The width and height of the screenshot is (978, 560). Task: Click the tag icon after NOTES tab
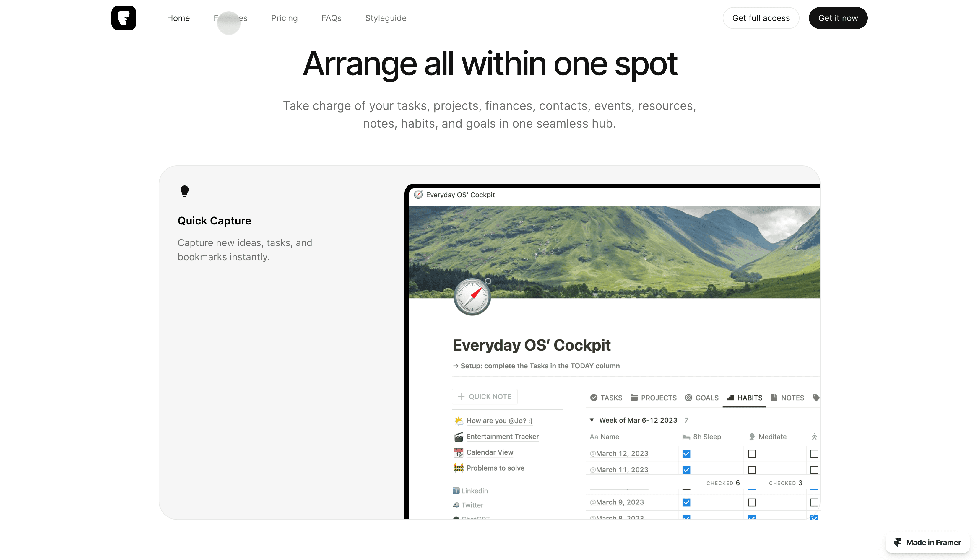coord(816,397)
